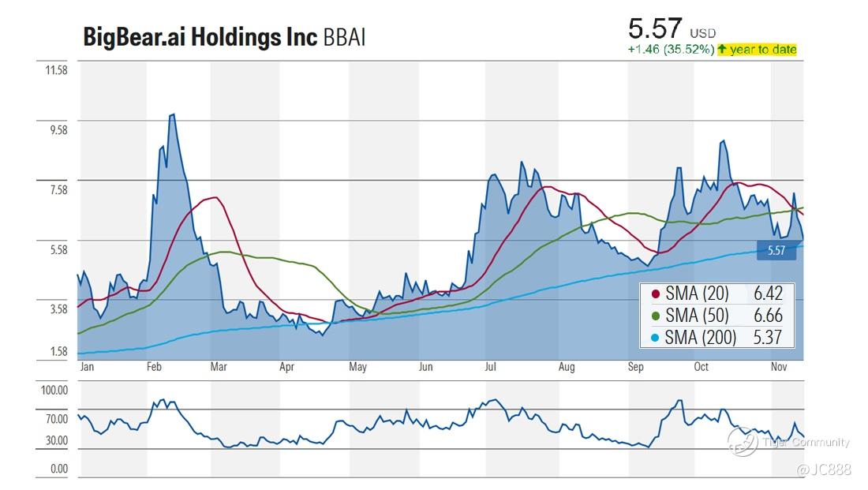Click the blue SMA (200) legend dot

656,338
